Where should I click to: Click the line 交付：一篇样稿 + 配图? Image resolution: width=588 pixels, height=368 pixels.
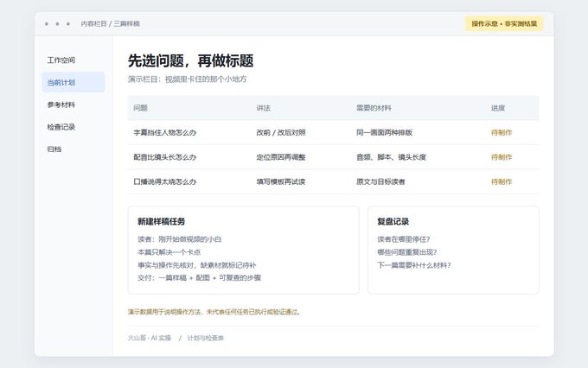click(199, 277)
